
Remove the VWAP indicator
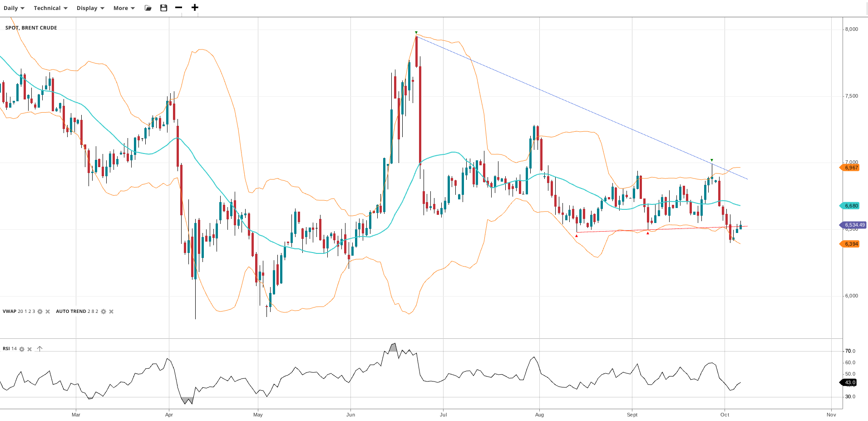pyautogui.click(x=48, y=312)
